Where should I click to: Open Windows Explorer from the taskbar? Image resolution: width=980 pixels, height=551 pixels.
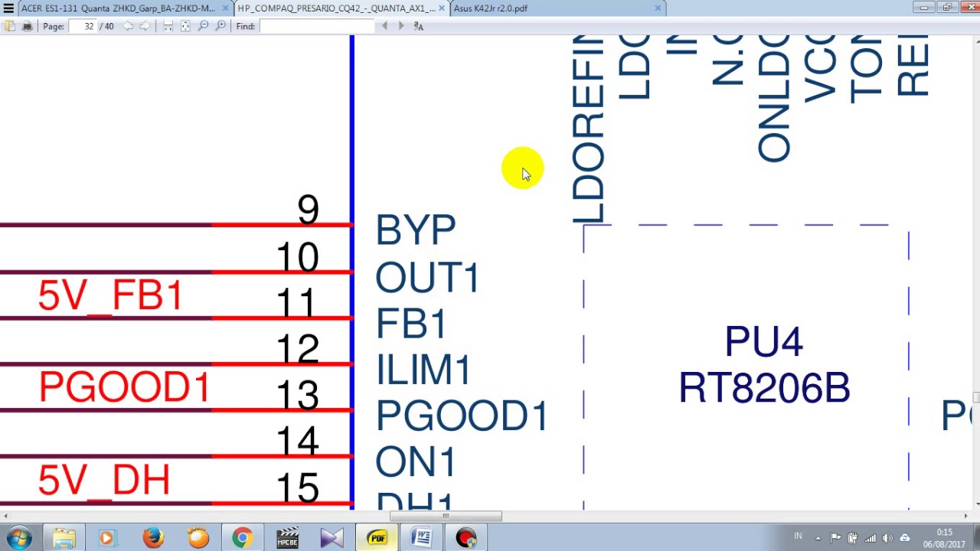(64, 538)
